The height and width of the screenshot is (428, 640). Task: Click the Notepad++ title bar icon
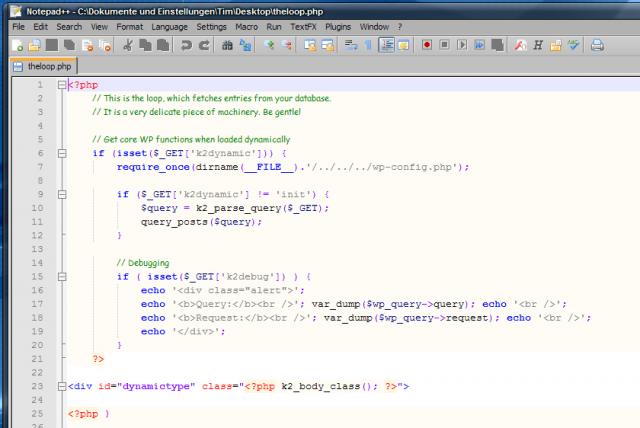coord(16,11)
